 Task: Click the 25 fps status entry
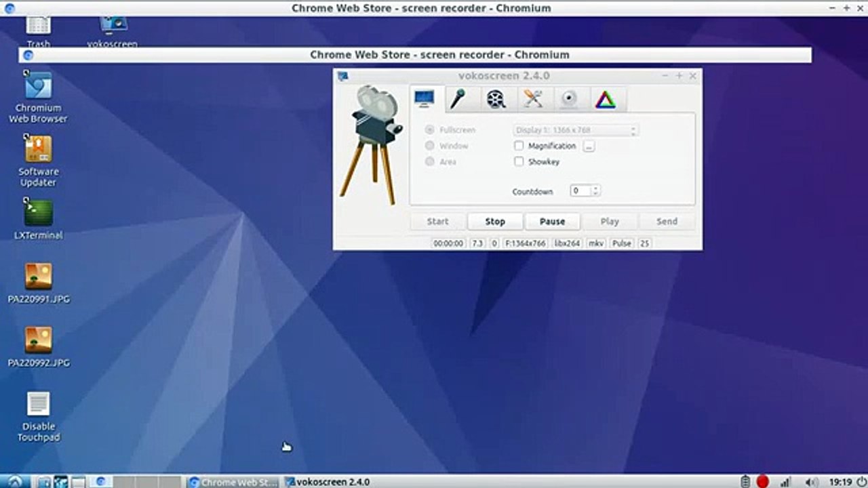tap(644, 243)
